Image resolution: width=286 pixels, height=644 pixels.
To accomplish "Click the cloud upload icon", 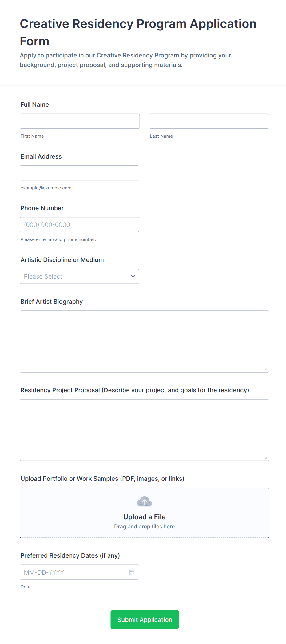I will coord(145,502).
